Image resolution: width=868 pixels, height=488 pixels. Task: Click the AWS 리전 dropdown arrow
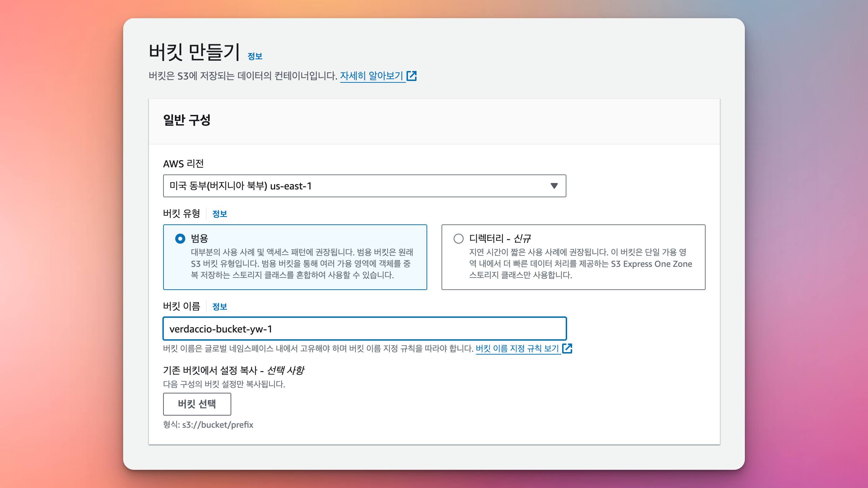(x=554, y=186)
